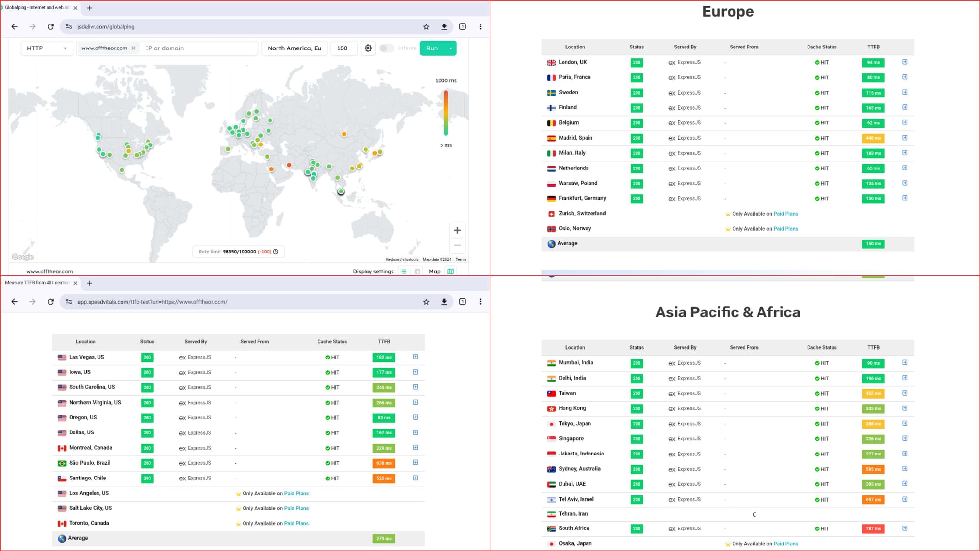Open Chrome menu in the SpeedVitals window
Screen dimensions: 980x551
(480, 302)
